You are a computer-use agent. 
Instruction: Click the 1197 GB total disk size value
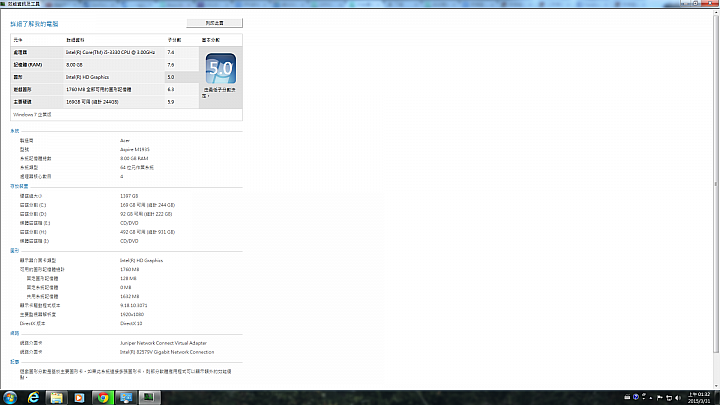point(129,196)
